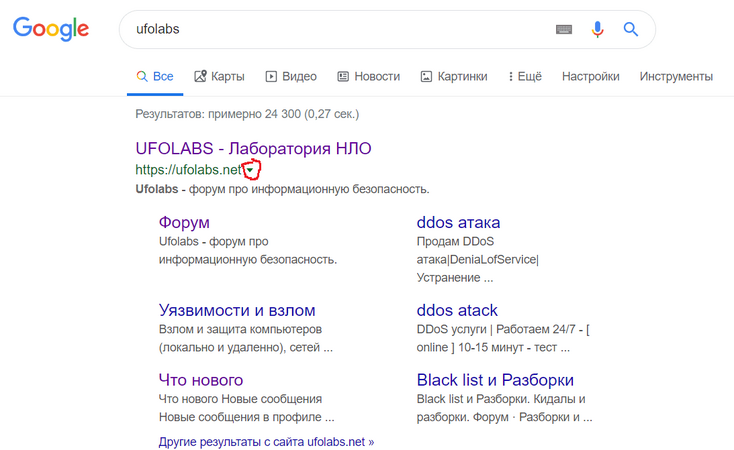Open Уязвимости и взлом sitelink
The image size is (734, 450).
[x=237, y=310]
